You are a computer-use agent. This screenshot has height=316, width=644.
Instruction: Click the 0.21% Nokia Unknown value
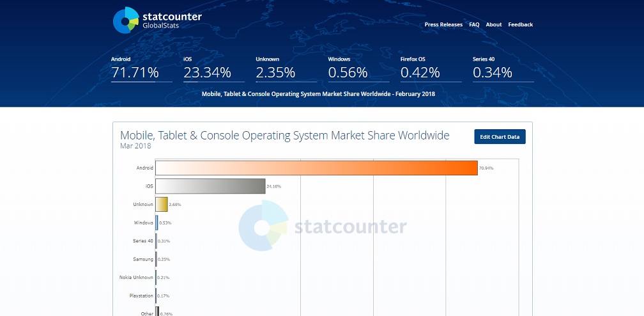coord(164,278)
